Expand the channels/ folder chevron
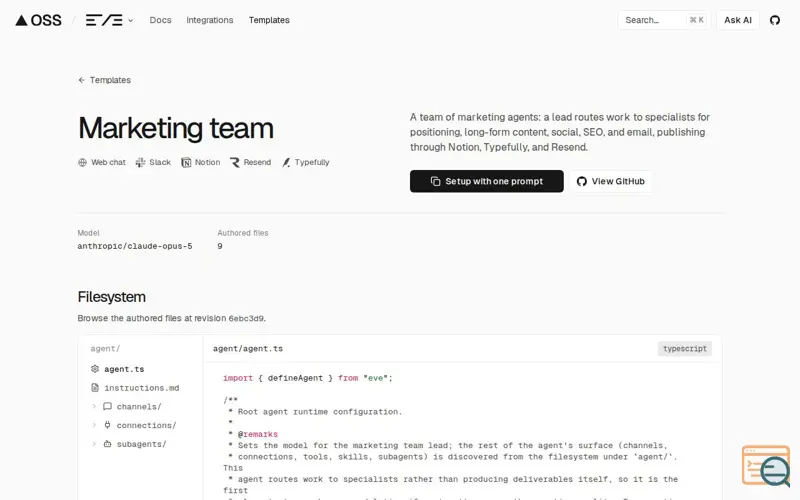800x500 pixels. pos(94,407)
